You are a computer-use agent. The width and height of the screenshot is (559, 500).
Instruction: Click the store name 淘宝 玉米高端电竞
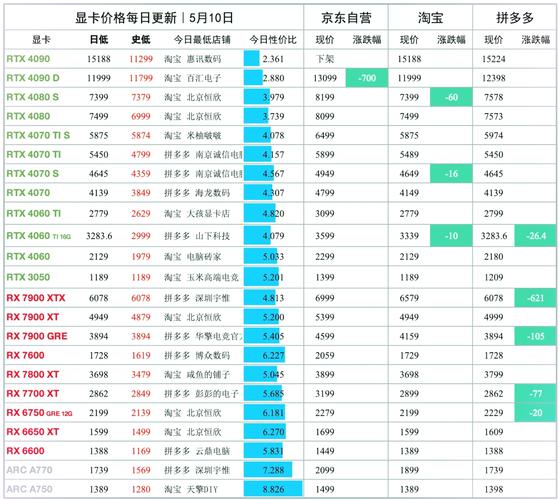201,277
